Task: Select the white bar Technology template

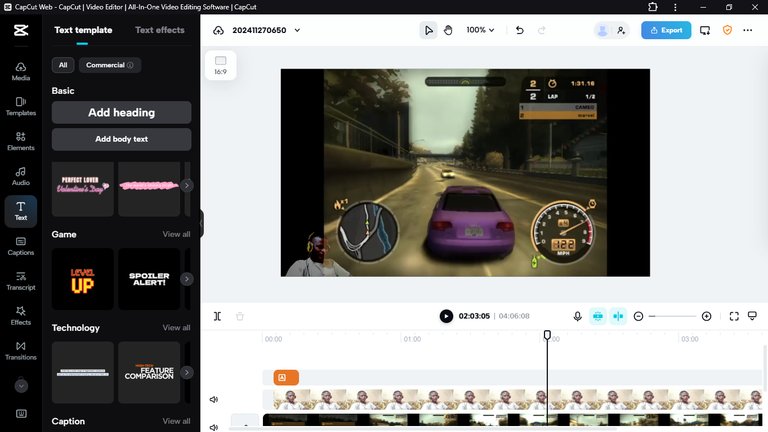Action: (x=83, y=373)
